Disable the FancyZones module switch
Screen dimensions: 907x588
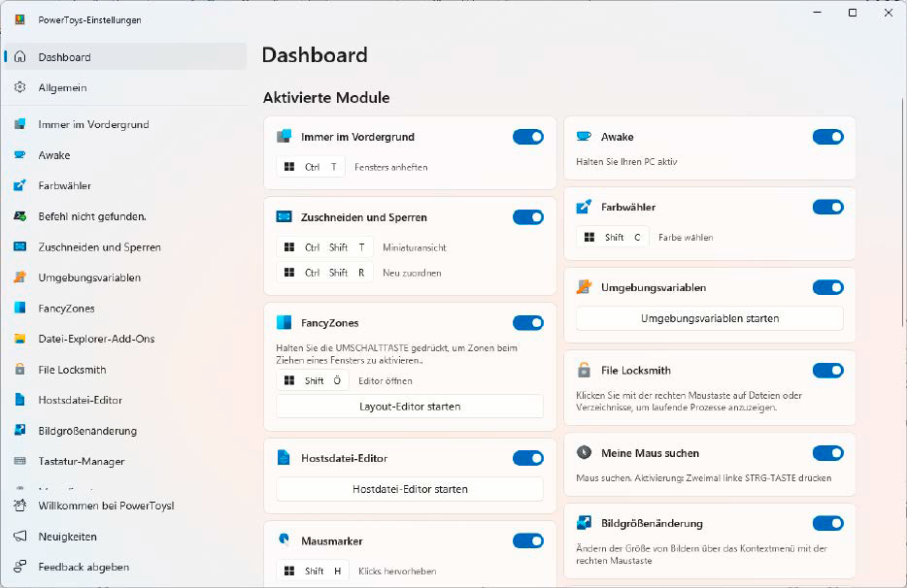coord(528,322)
